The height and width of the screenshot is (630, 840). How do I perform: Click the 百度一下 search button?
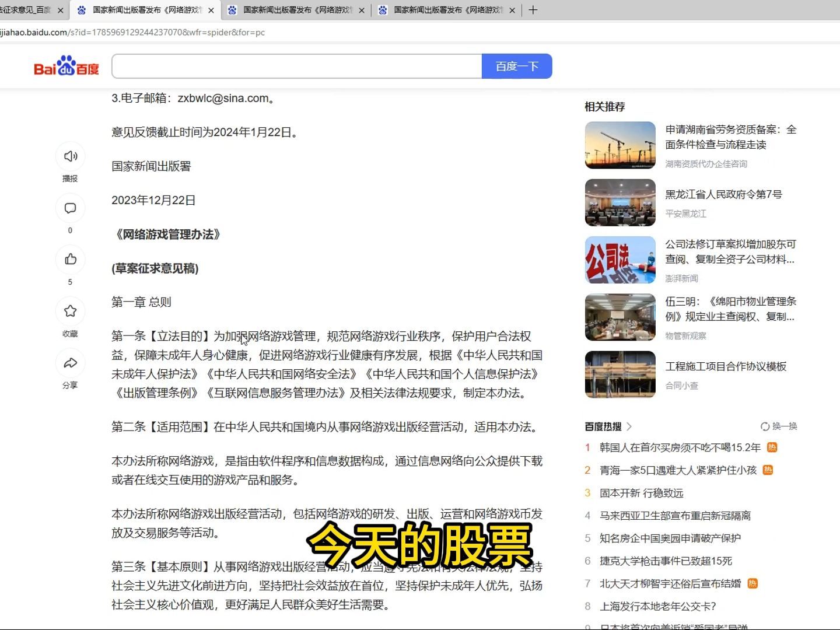tap(517, 66)
